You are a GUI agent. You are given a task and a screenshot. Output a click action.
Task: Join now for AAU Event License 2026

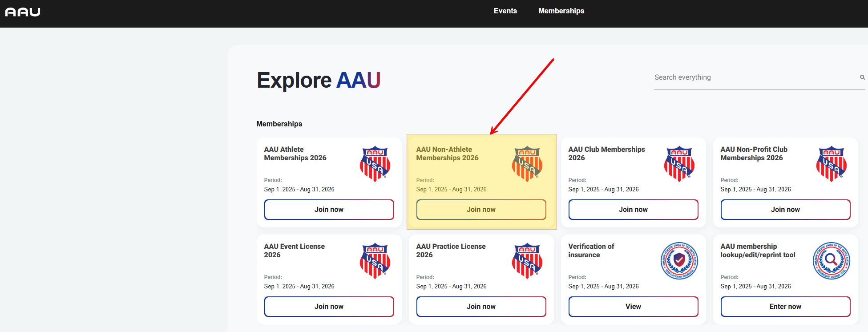[x=329, y=307]
